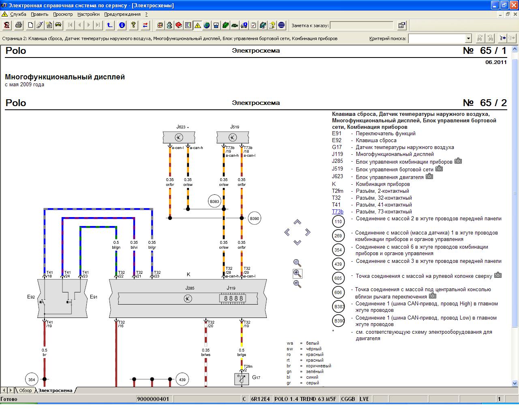This screenshot has width=519, height=420.
Task: Toggle the yellow warning triangle toolbar button
Action: click(197, 26)
